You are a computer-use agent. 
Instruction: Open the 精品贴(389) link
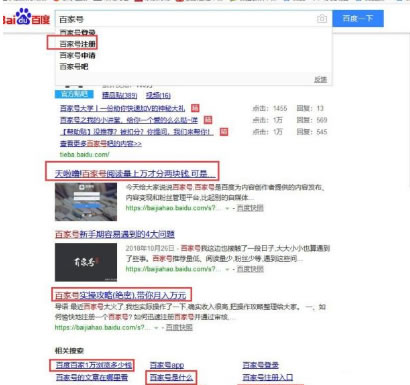click(x=119, y=95)
